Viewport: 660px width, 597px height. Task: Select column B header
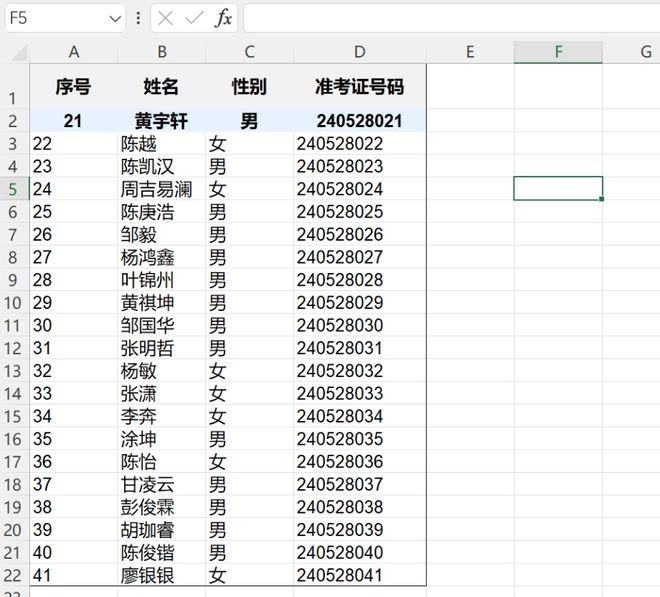pyautogui.click(x=162, y=52)
